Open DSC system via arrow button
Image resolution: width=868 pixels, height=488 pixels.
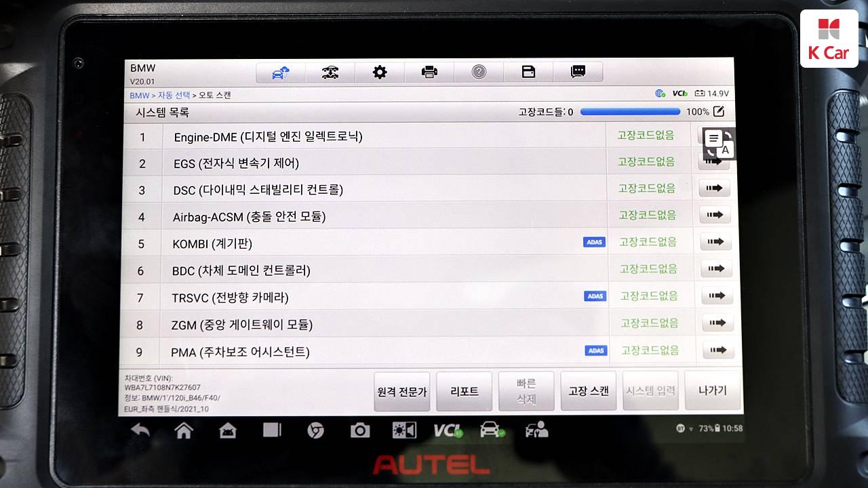(714, 188)
